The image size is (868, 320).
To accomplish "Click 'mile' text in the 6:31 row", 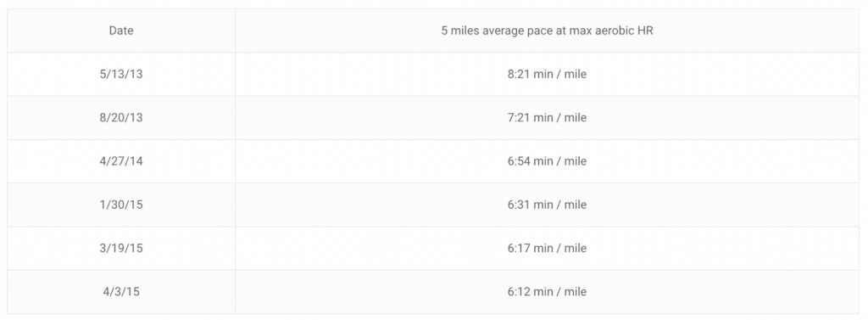I will (x=576, y=205).
